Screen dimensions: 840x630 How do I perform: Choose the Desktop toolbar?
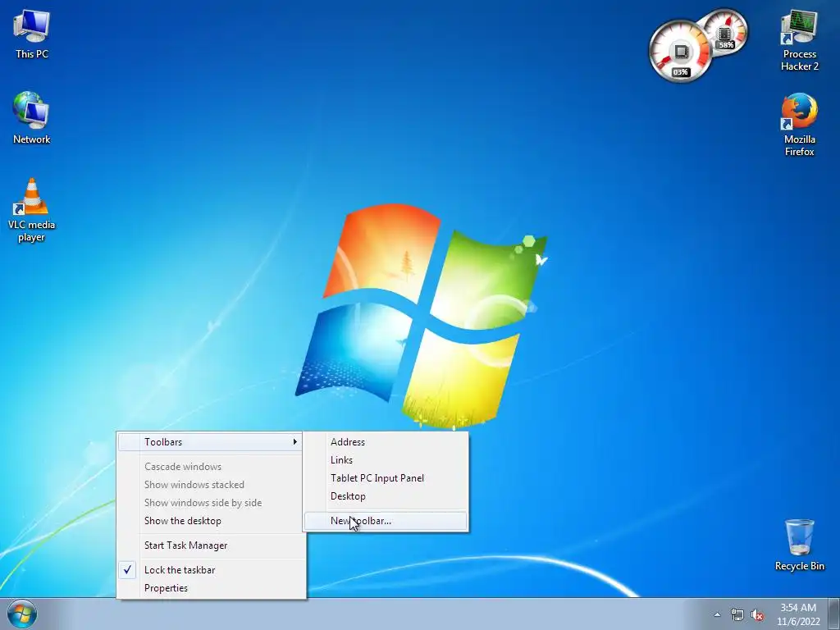pyautogui.click(x=386, y=496)
